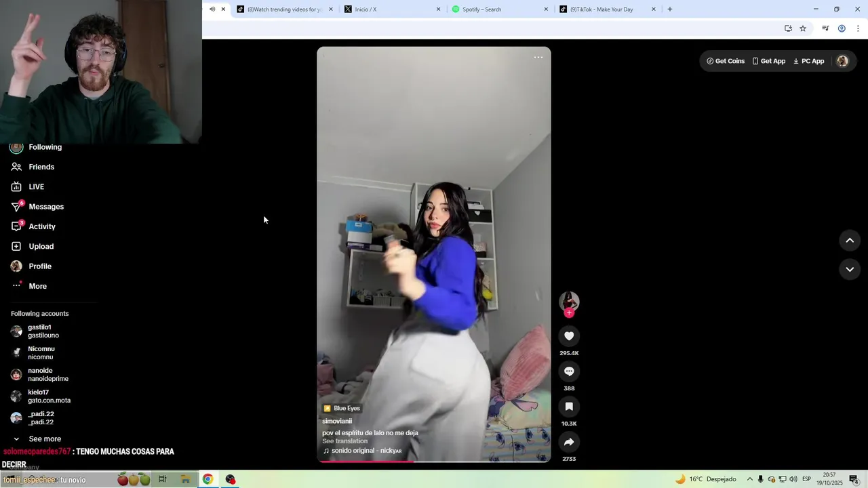Follow the creator via the red plus badge
Image resolution: width=868 pixels, height=488 pixels.
(x=569, y=312)
